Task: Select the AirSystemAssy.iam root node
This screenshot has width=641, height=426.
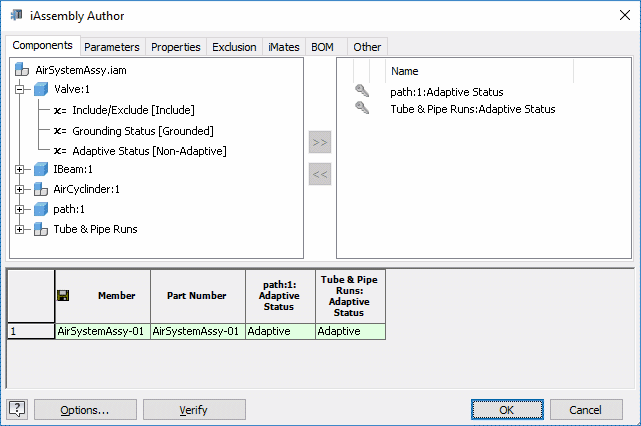Action: [81, 70]
